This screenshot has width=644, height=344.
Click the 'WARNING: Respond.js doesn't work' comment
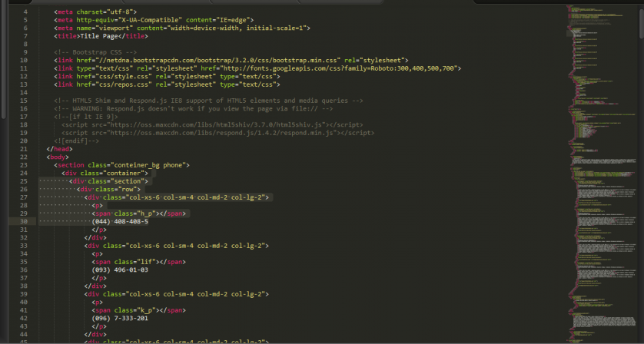click(193, 109)
